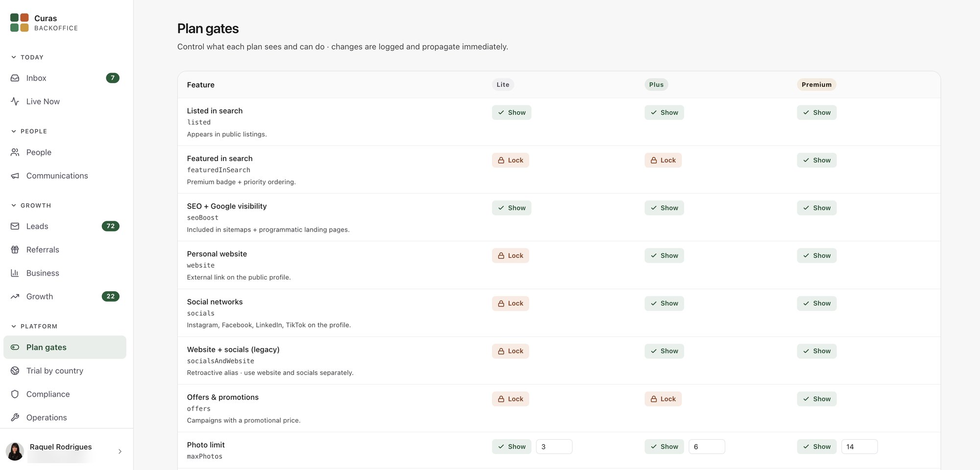This screenshot has height=470, width=980.
Task: Toggle Lite lock for Featured in search
Action: point(511,160)
